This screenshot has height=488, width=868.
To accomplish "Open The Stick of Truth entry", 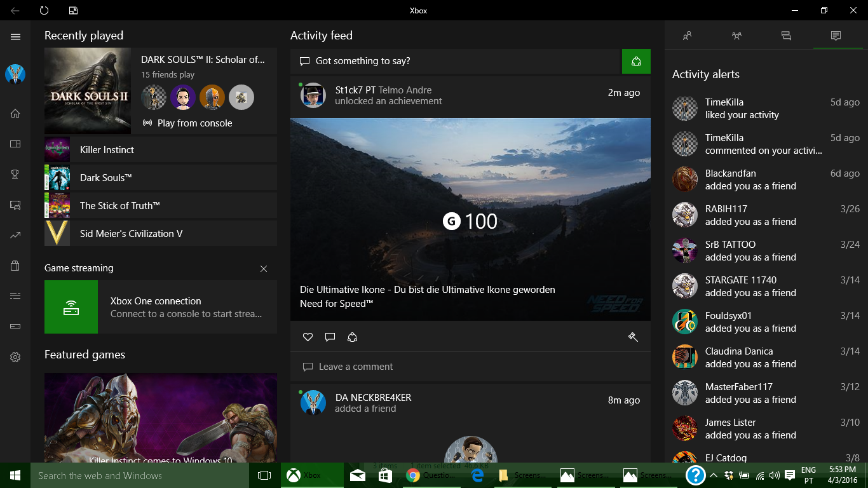I will (x=161, y=206).
